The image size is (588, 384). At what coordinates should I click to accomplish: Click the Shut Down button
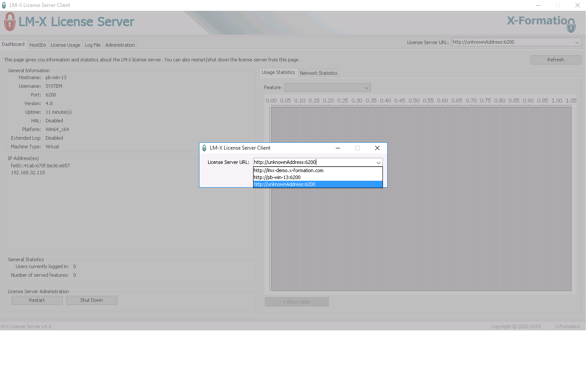[x=91, y=300]
